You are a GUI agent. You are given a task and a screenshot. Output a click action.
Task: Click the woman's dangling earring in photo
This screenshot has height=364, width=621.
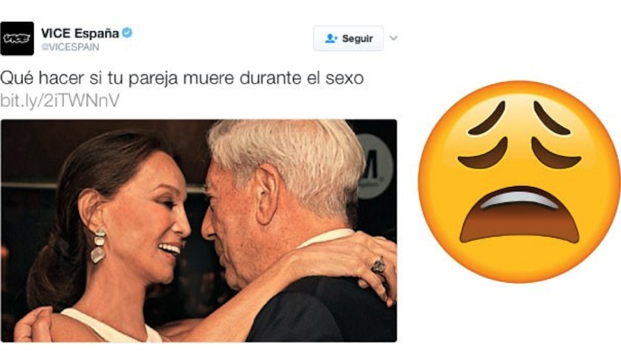pyautogui.click(x=99, y=246)
